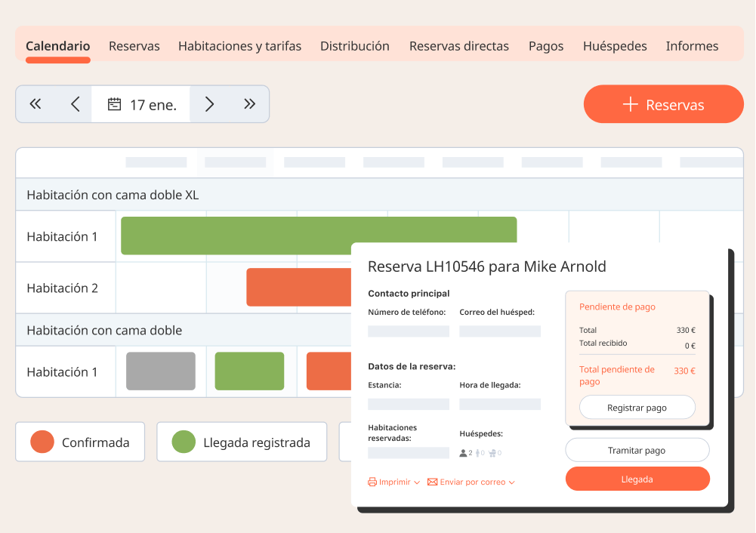Open the Habitaciones y tarifas tab
Viewport: 756px width, 533px height.
[239, 46]
